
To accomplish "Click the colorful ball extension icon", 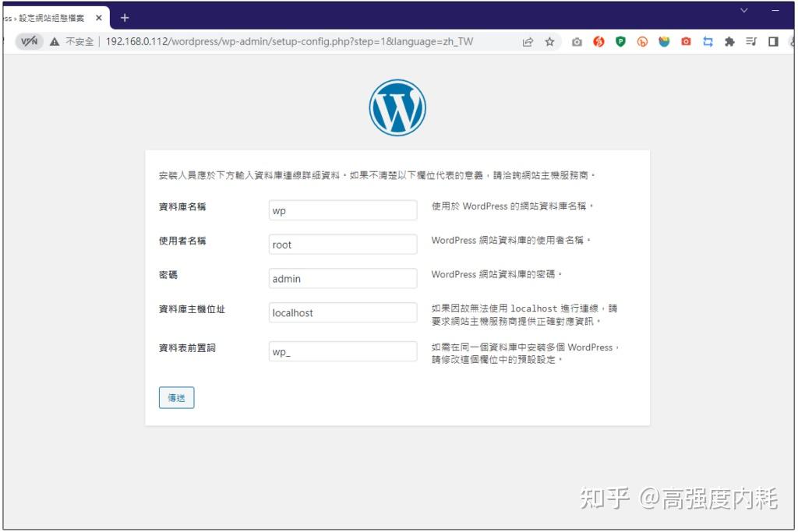I will 664,41.
